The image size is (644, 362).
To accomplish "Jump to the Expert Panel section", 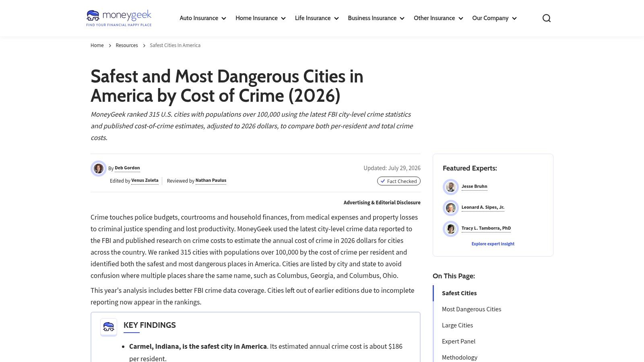I will 458,341.
